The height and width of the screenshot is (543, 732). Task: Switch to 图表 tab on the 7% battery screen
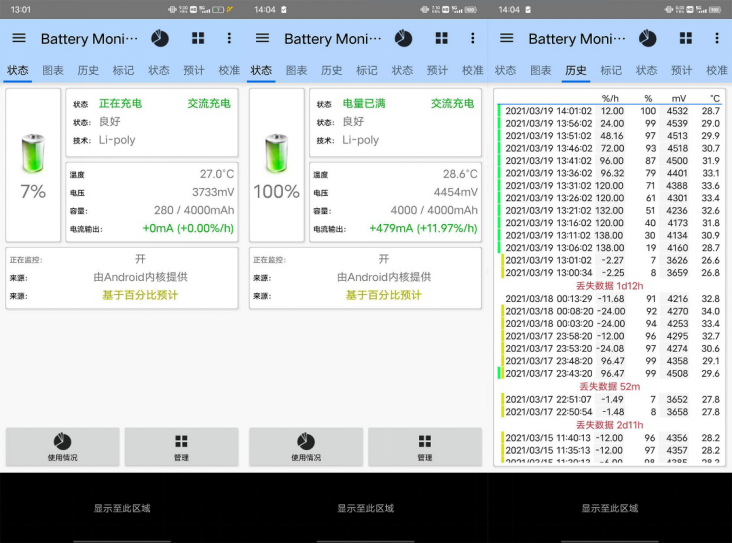pyautogui.click(x=53, y=71)
